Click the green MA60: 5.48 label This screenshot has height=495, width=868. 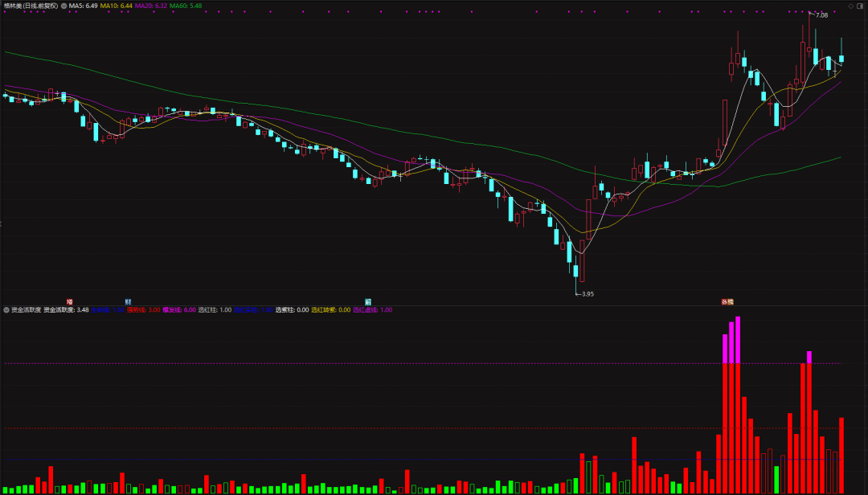pos(186,6)
